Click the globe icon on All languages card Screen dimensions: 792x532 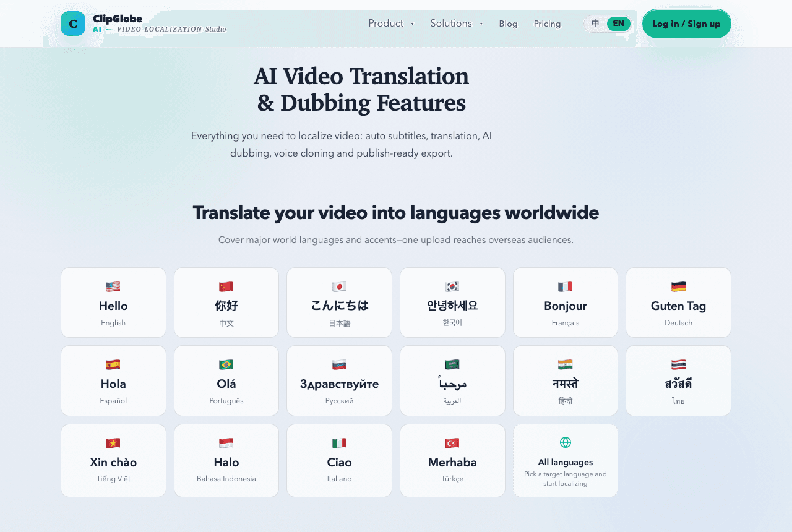point(566,442)
